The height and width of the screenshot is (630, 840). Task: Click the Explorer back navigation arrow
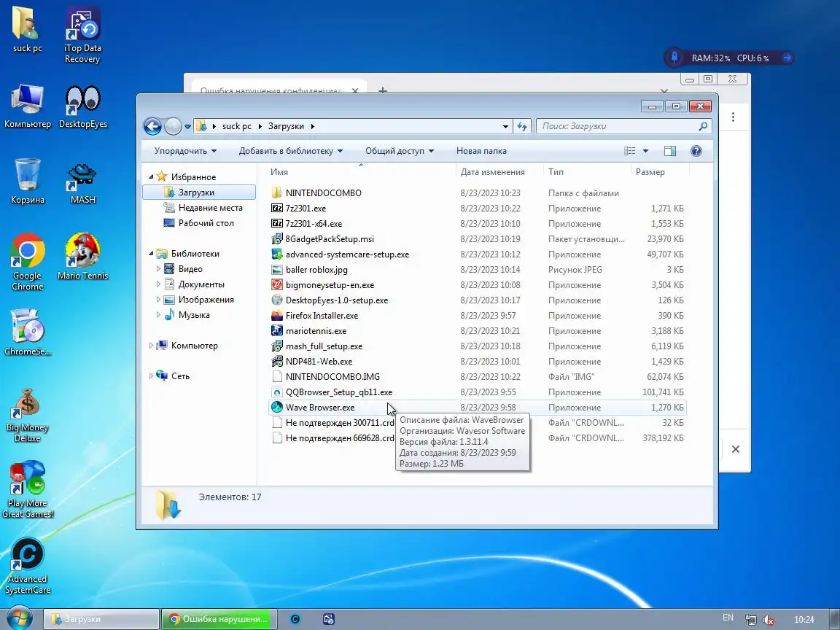coord(152,126)
